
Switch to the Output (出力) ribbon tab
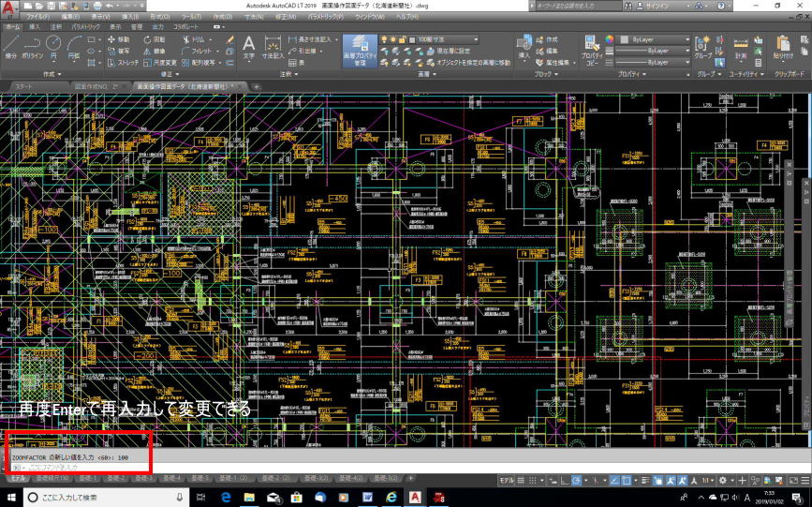pyautogui.click(x=157, y=26)
